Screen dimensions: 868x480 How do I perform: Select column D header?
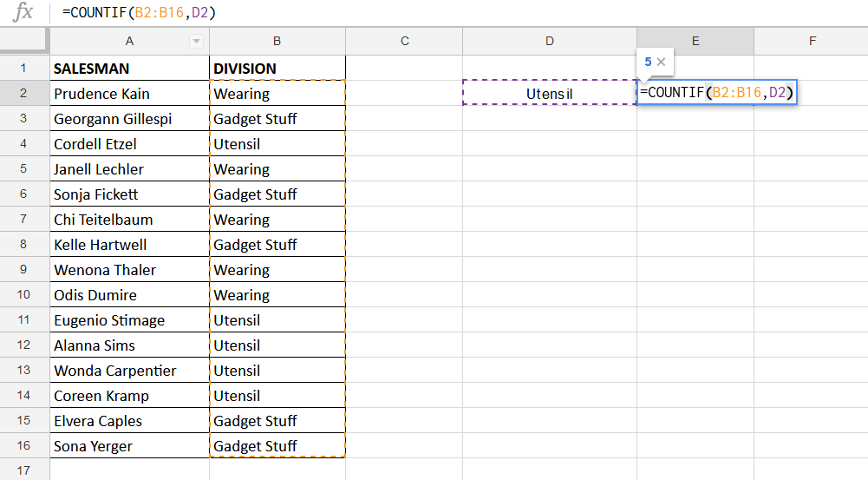[x=549, y=42]
